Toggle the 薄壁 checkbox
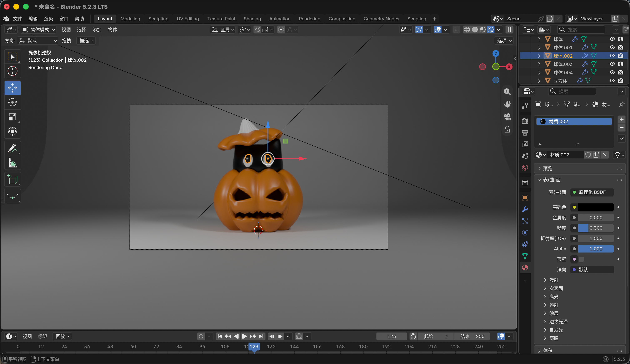630x364 pixels. pyautogui.click(x=581, y=259)
